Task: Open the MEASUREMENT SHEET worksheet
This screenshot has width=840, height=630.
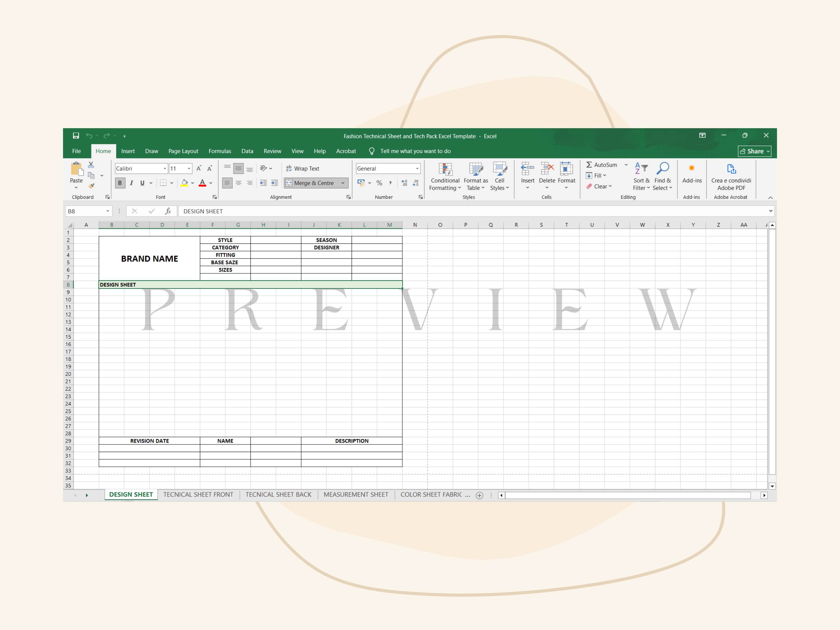Action: coord(356,495)
